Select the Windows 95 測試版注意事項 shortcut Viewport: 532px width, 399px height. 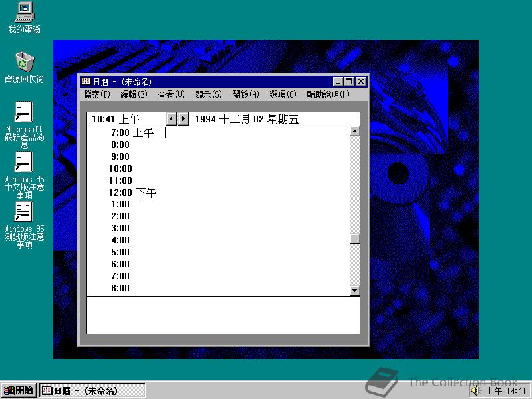click(x=24, y=224)
